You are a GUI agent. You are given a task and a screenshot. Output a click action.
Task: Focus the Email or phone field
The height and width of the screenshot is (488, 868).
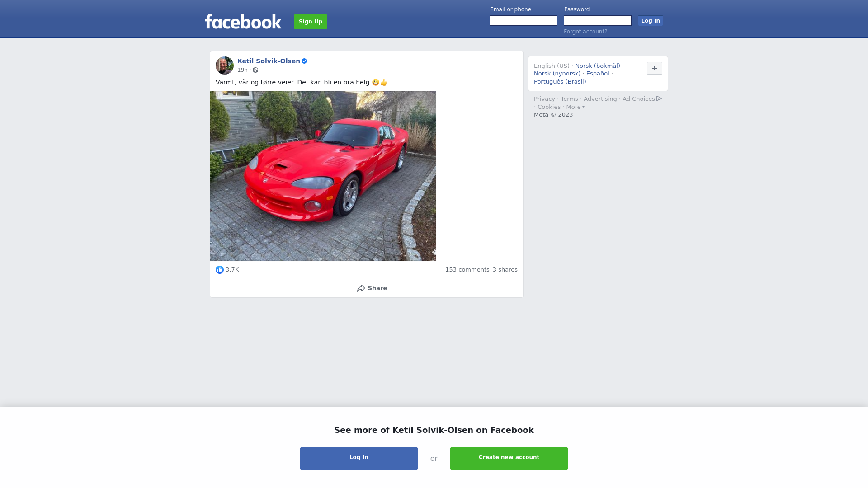524,21
